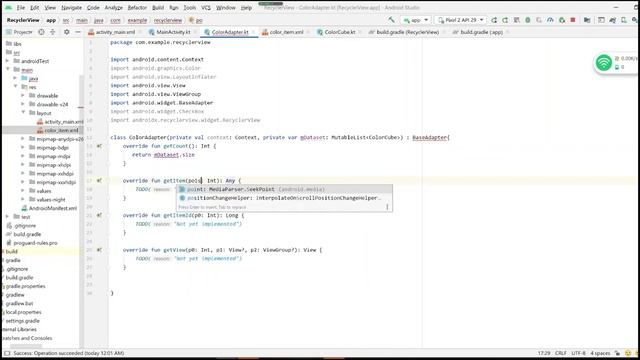Click the lock read-only icon in status bar
This screenshot has width=640, height=360.
pyautogui.click(x=617, y=353)
